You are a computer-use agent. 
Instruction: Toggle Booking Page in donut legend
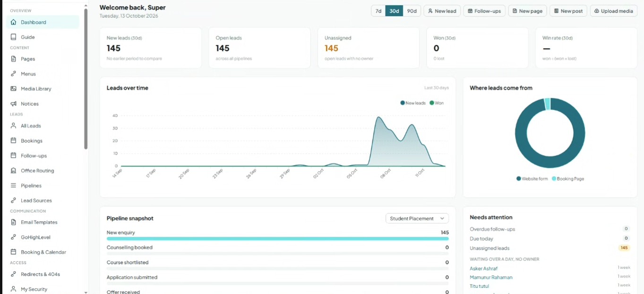568,179
